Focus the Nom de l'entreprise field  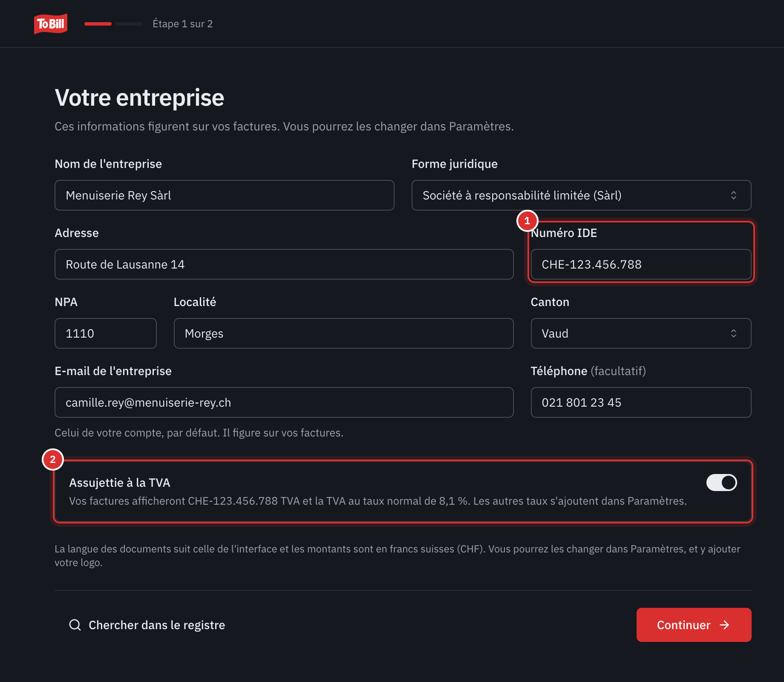point(225,195)
